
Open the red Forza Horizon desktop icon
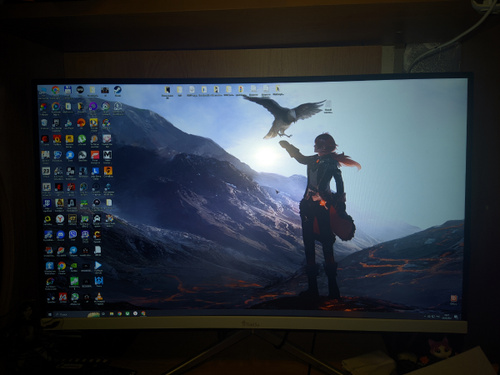point(95,155)
